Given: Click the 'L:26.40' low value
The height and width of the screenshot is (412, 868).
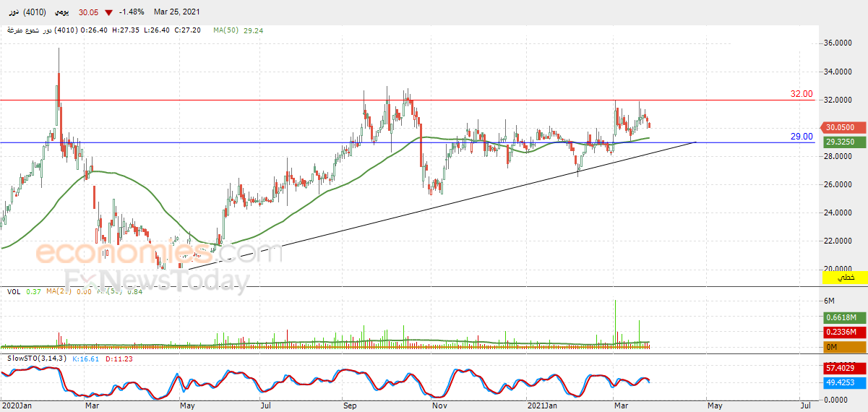Looking at the screenshot, I should 158,31.
